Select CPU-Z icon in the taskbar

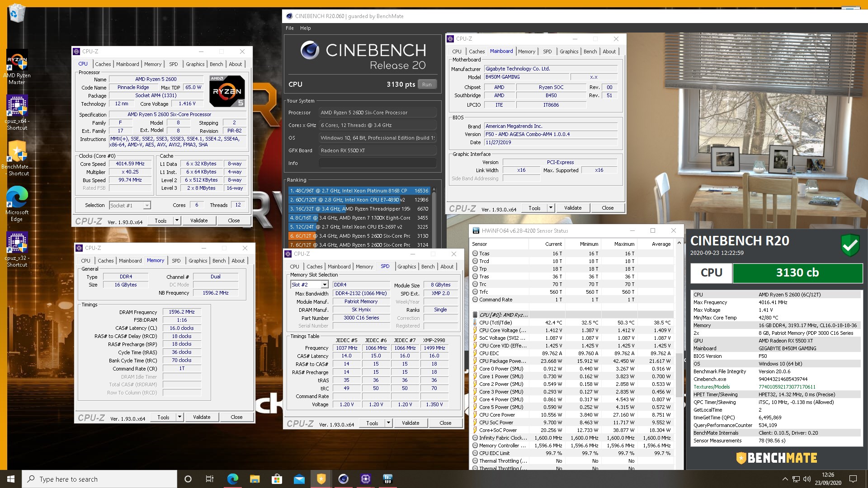pos(365,479)
